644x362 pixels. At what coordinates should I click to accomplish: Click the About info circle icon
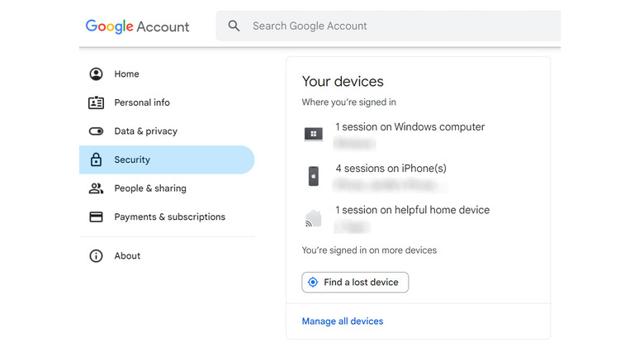point(96,256)
